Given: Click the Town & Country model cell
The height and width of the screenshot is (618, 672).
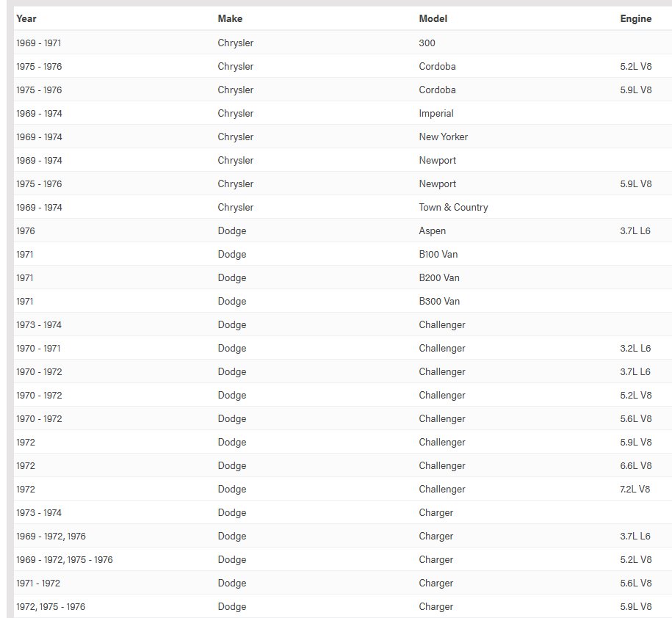Looking at the screenshot, I should [x=453, y=207].
